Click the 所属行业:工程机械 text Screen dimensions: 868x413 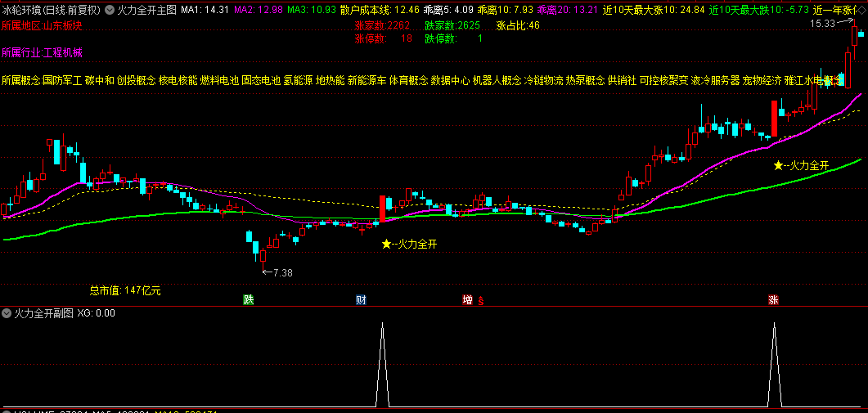(42, 52)
